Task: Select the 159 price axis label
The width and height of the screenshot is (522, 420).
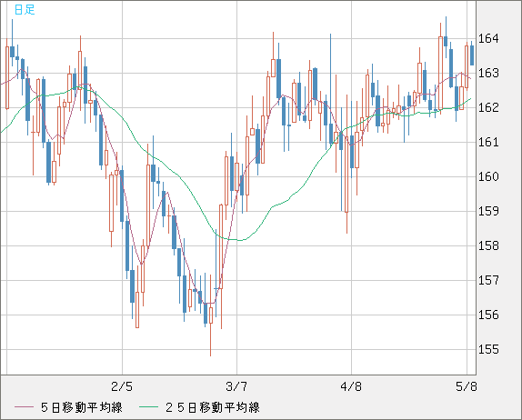Action: pyautogui.click(x=488, y=211)
